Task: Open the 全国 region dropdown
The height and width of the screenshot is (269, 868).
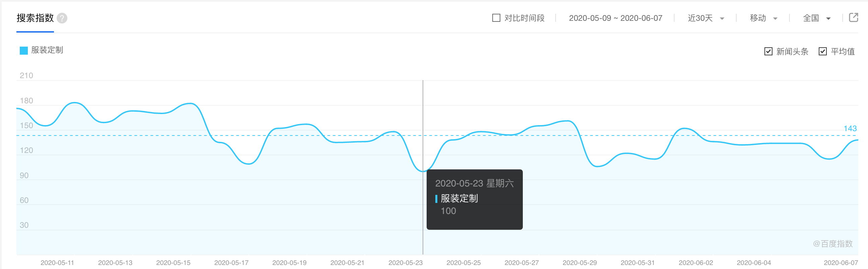Action: tap(816, 18)
